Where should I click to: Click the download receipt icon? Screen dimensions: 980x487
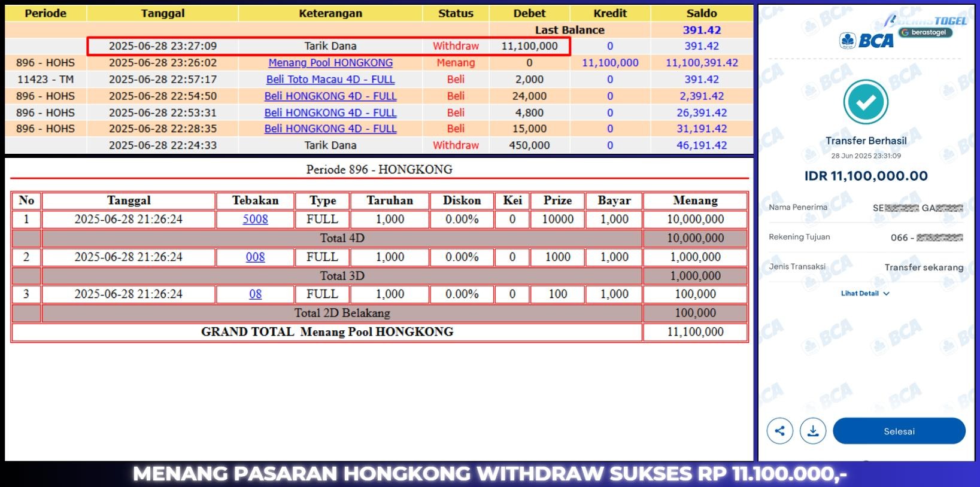click(x=813, y=431)
